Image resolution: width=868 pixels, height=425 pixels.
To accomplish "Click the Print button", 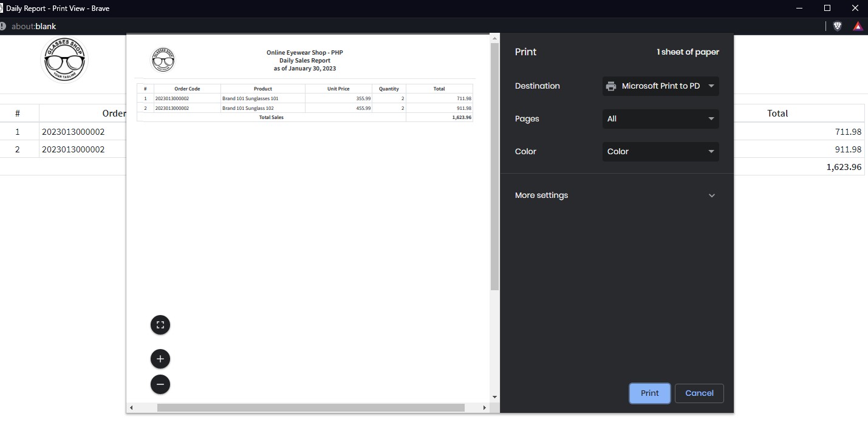I will (x=650, y=393).
